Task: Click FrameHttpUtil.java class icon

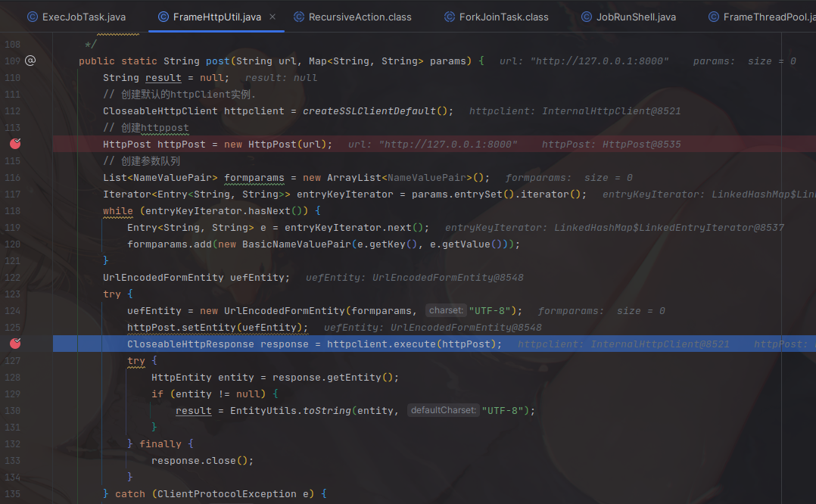Action: [x=164, y=17]
